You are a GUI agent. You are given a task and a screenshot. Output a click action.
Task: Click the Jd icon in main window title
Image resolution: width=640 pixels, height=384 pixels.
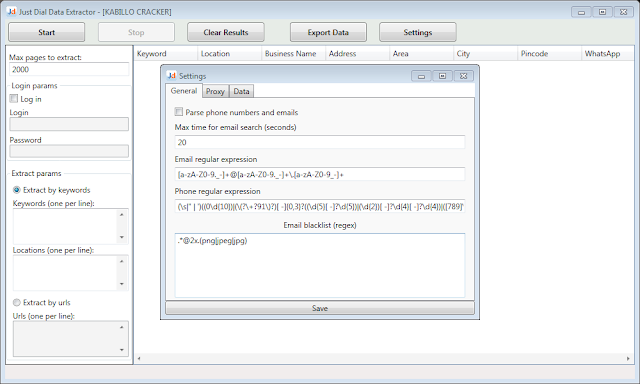(12, 11)
